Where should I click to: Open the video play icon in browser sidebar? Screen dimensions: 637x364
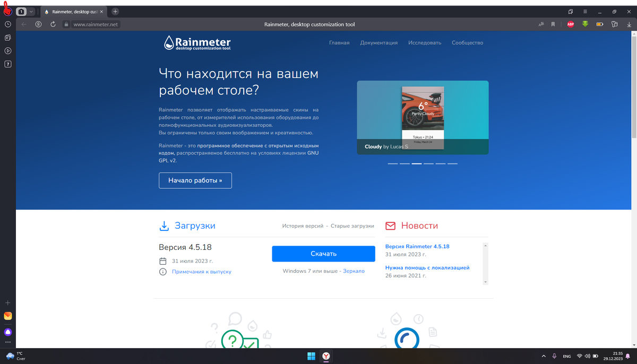(x=8, y=51)
